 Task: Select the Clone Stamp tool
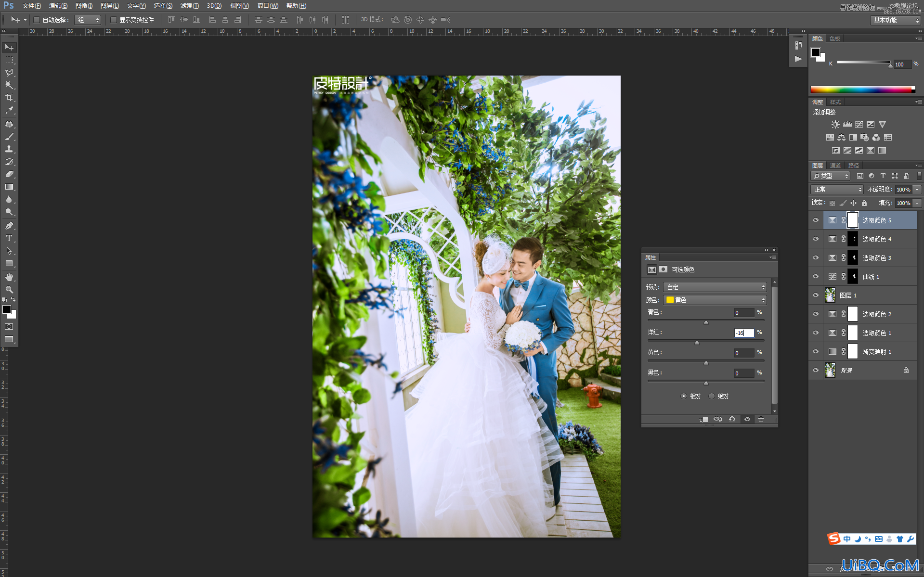(9, 149)
